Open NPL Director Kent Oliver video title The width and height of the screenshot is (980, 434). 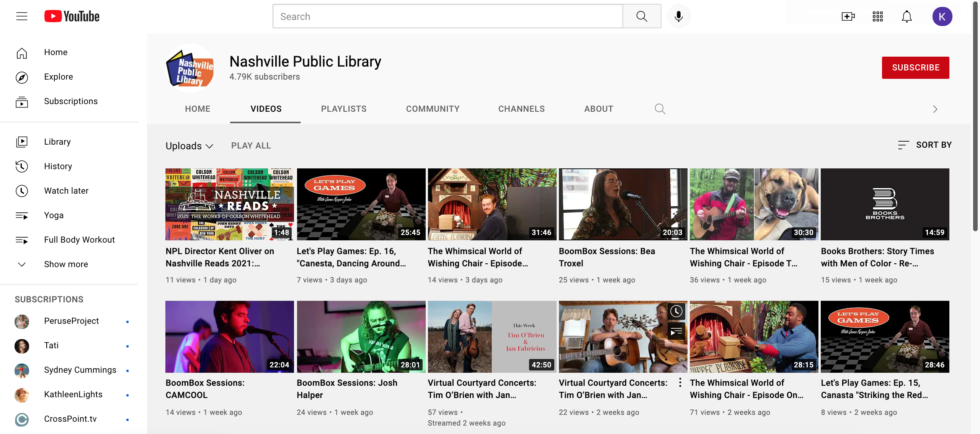[x=220, y=257]
